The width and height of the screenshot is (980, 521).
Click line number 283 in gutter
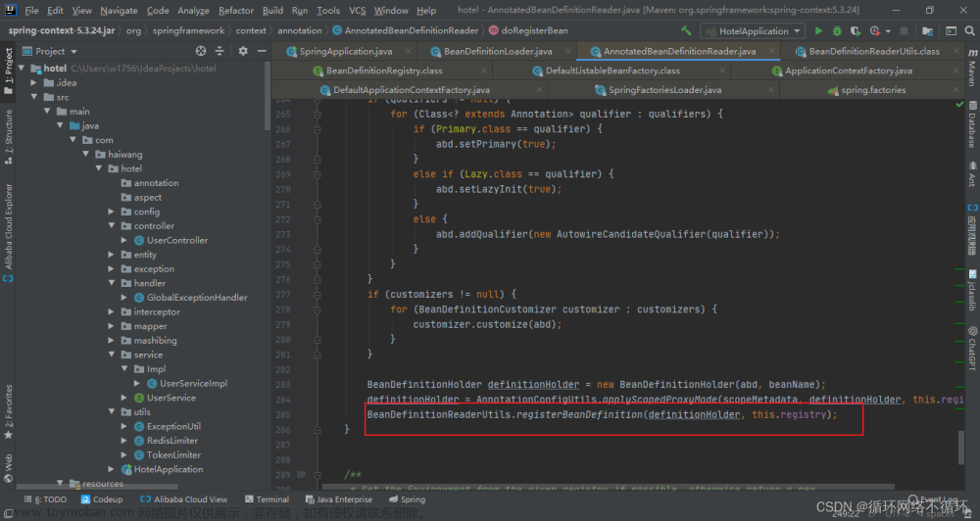pyautogui.click(x=283, y=384)
